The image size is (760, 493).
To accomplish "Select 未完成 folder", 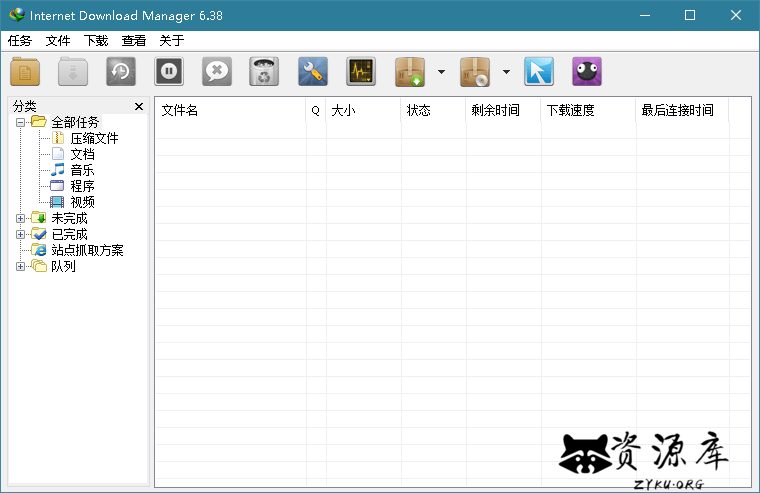I will [x=69, y=218].
